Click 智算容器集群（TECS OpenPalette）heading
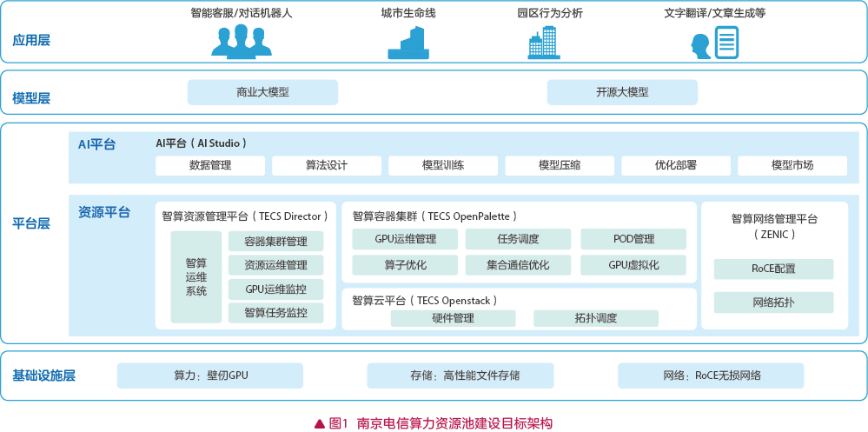This screenshot has width=868, height=432. (x=435, y=216)
